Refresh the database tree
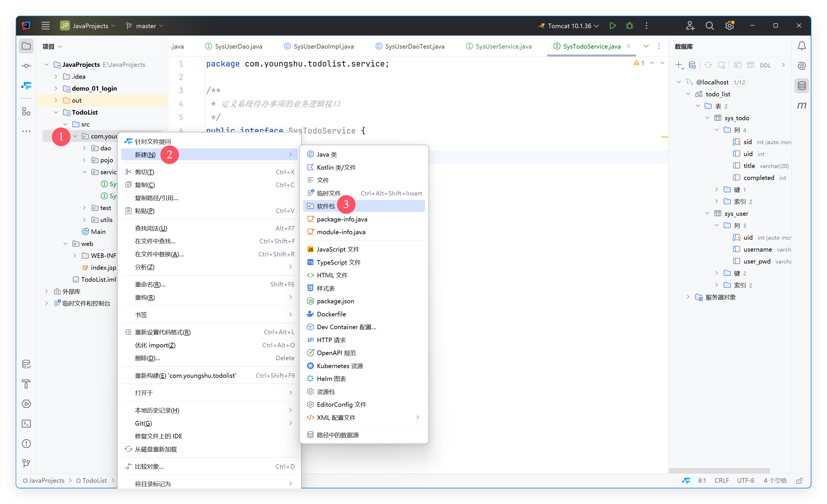Image resolution: width=827 pixels, height=504 pixels. coord(708,65)
